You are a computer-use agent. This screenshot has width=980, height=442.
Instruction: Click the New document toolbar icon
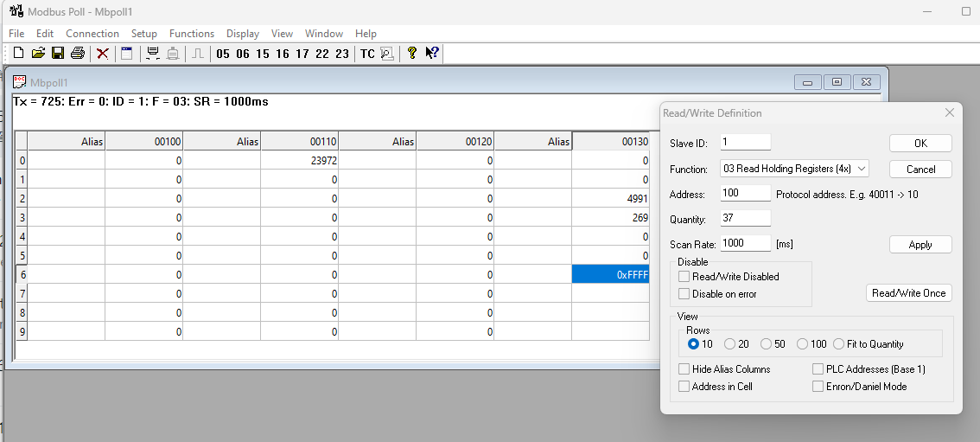(18, 54)
